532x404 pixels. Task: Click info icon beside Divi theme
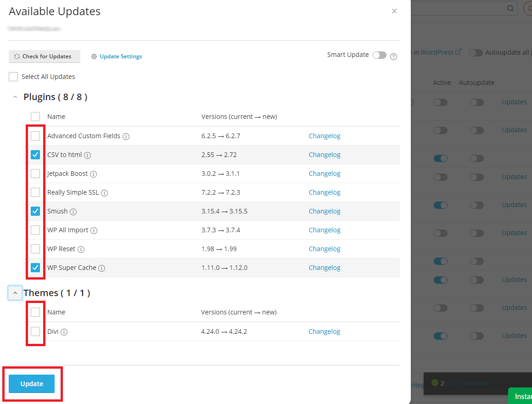(x=64, y=332)
